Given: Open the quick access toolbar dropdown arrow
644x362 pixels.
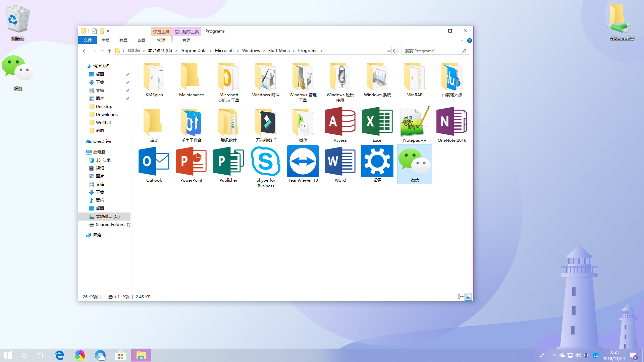Looking at the screenshot, I should pos(108,31).
